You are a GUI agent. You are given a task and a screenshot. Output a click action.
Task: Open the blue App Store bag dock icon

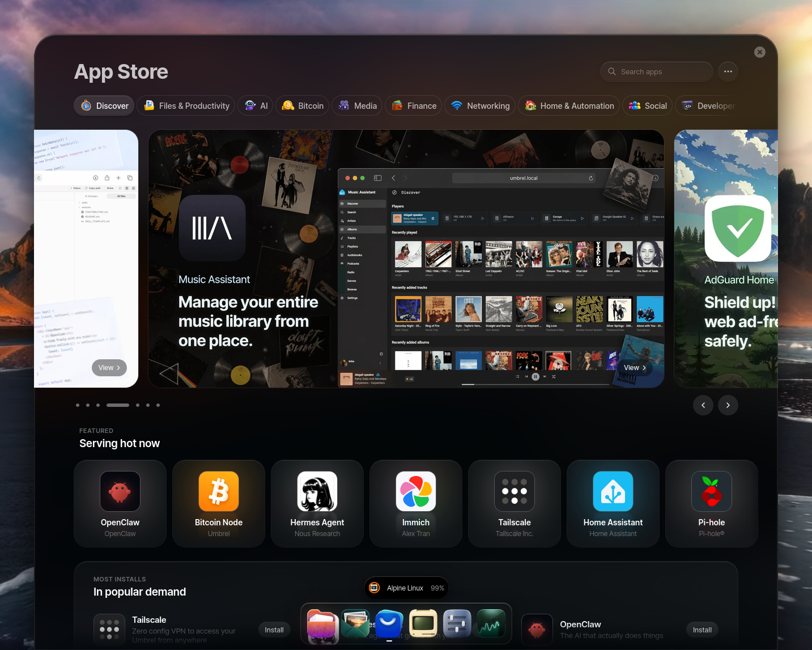389,624
